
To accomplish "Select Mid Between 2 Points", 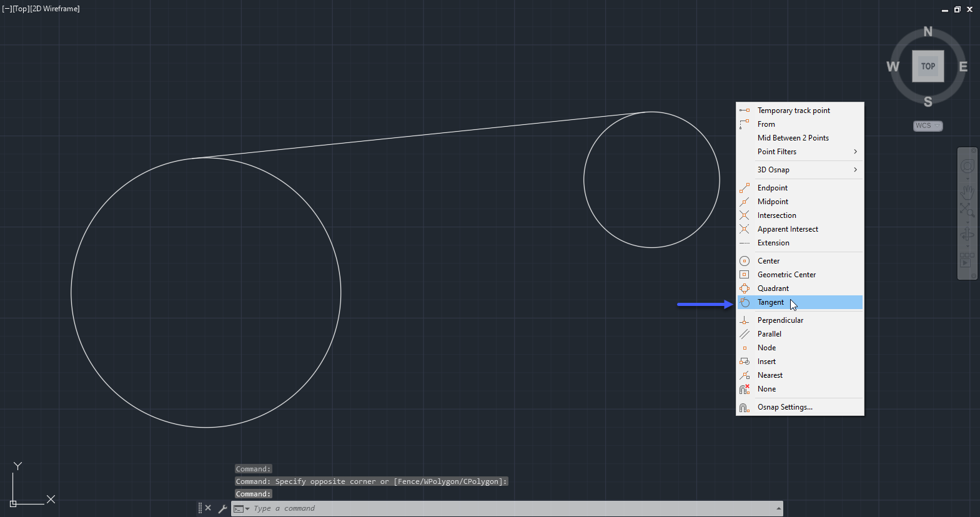I will coord(800,138).
